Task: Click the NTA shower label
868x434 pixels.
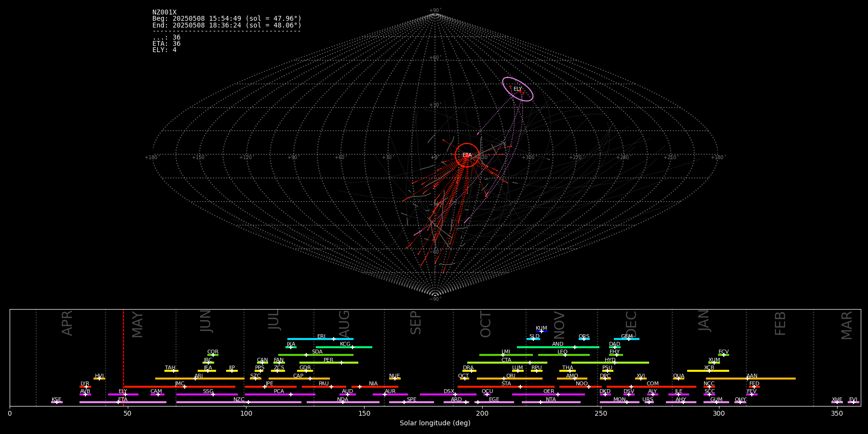Action: pos(551,400)
